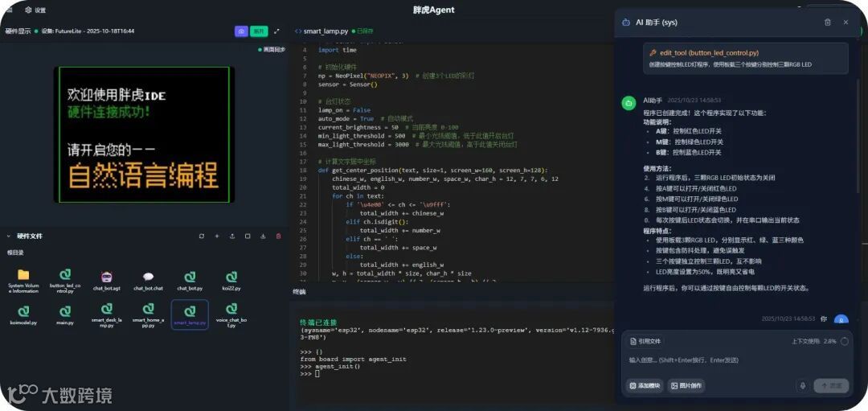Click the 添加模块 add module button
This screenshot has width=868, height=411.
pyautogui.click(x=645, y=385)
